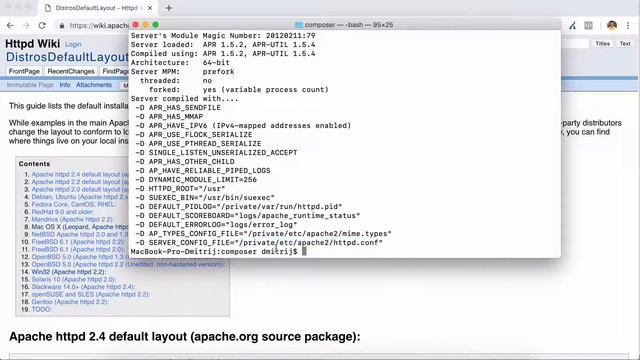The image size is (640, 360).
Task: Open contents entry Fedora Core, CentOS, RHEL
Action: point(73,204)
